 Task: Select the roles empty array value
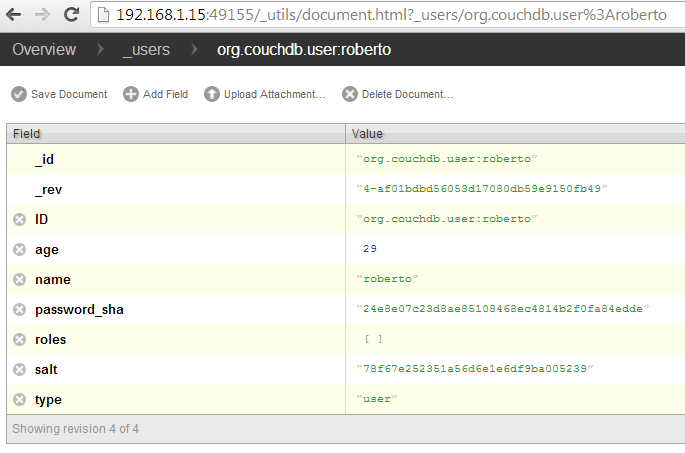[374, 339]
